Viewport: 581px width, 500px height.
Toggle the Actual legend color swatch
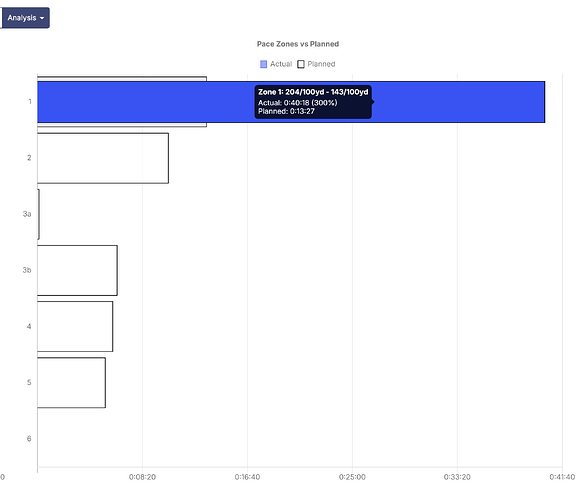[x=263, y=64]
